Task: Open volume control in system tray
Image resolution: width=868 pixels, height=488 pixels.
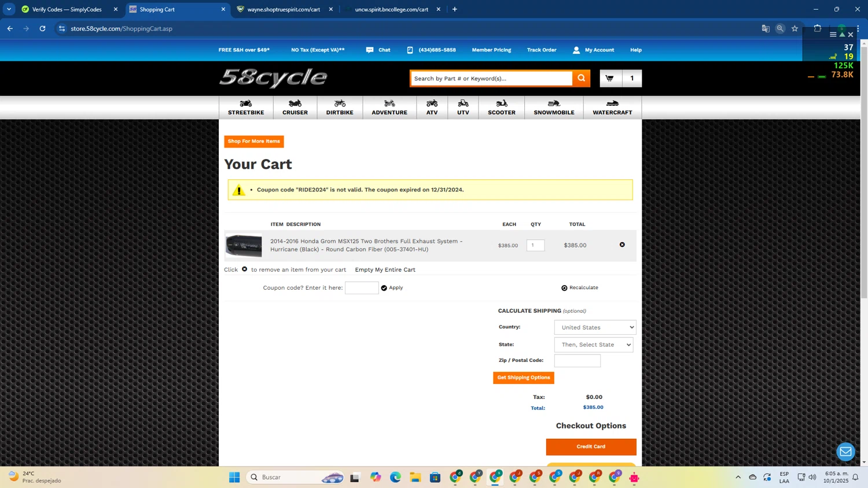Action: point(812,477)
